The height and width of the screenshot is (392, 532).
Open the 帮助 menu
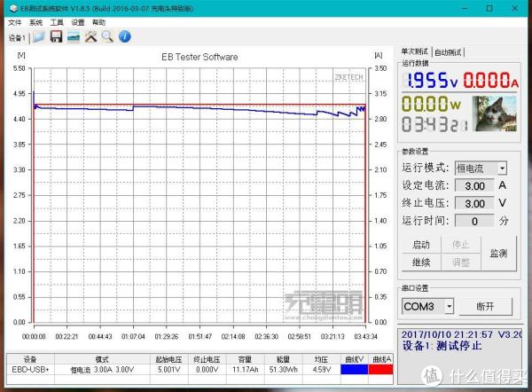tap(98, 22)
